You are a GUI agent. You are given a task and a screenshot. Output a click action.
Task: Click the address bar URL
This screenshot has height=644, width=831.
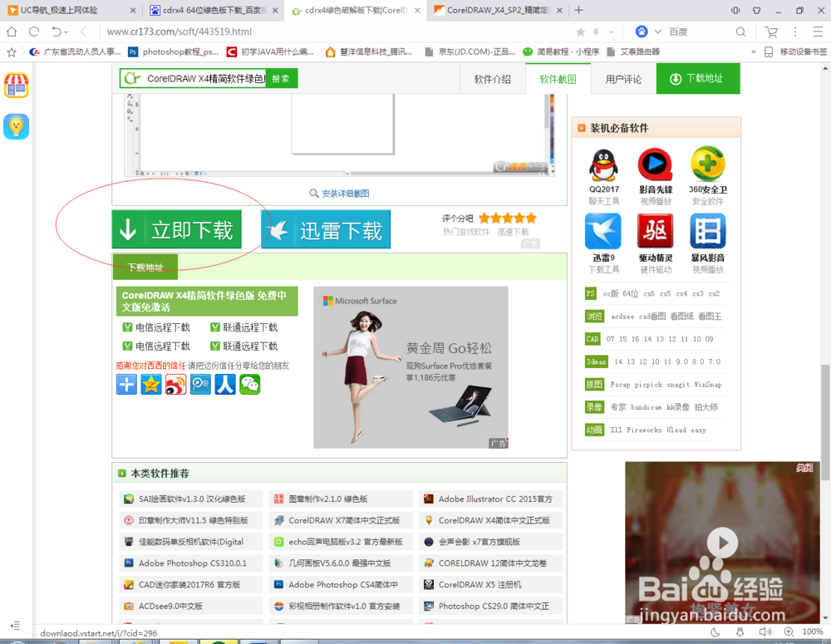coord(179,32)
